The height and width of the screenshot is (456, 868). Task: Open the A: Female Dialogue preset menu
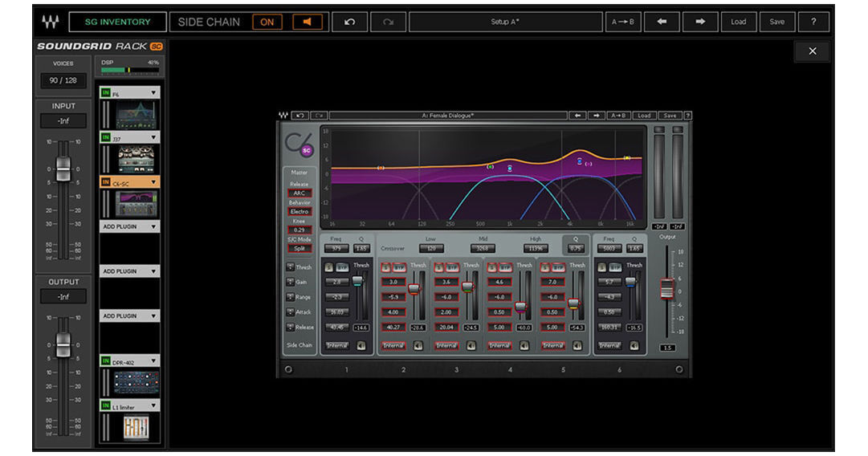coord(448,116)
